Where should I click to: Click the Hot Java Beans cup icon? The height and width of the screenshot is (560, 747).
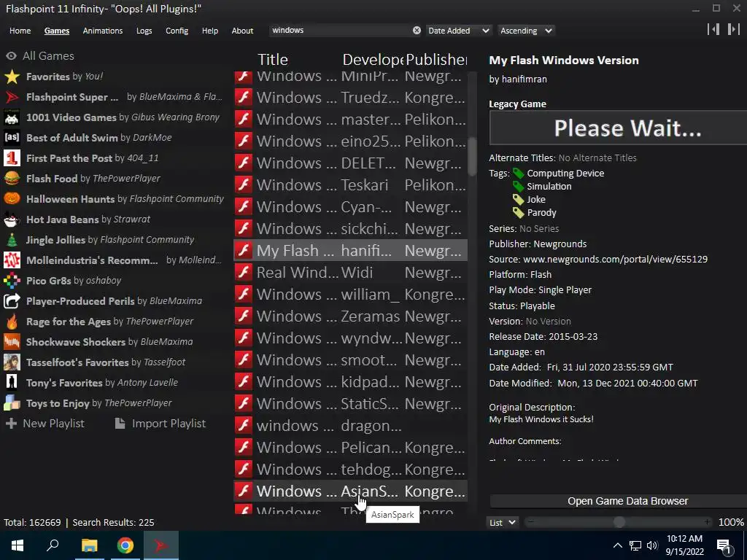(12, 219)
